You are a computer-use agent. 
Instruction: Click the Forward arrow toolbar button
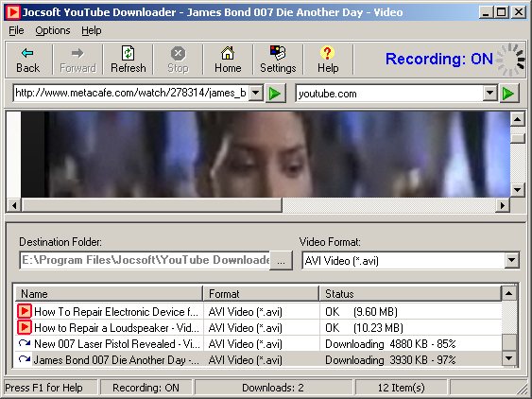(77, 60)
